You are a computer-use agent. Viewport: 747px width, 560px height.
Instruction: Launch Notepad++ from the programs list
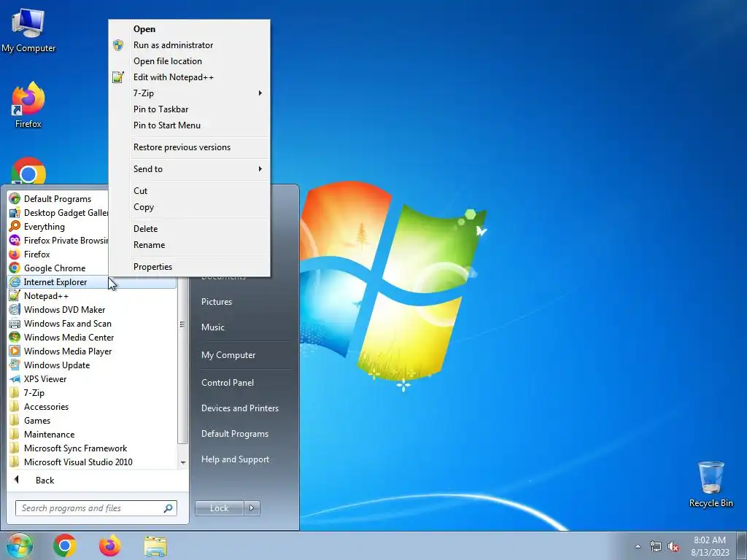coord(92,296)
